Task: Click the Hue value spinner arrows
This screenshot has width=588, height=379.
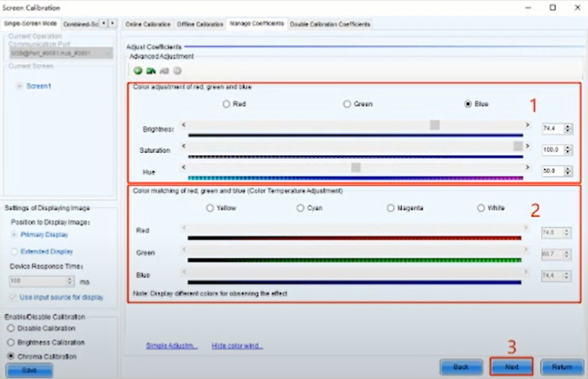Action: (567, 171)
